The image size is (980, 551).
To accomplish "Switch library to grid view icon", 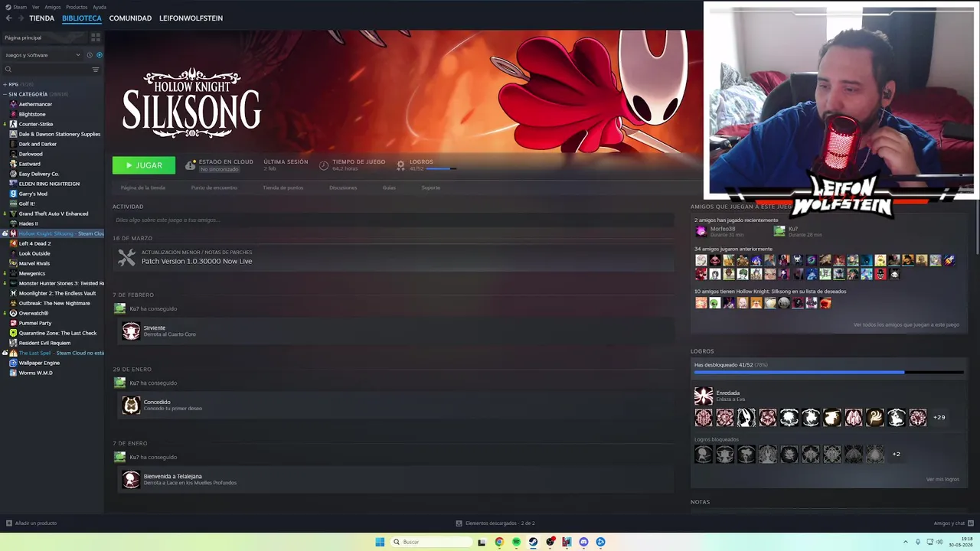I will [96, 37].
